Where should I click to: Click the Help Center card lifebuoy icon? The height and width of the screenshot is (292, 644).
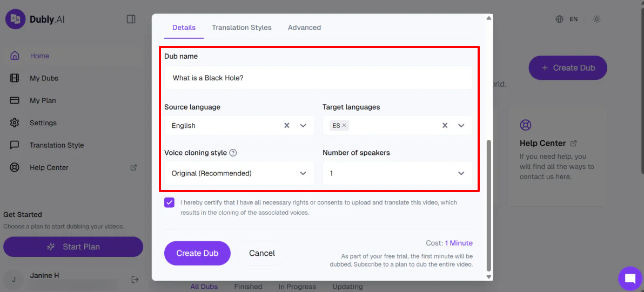[x=526, y=125]
